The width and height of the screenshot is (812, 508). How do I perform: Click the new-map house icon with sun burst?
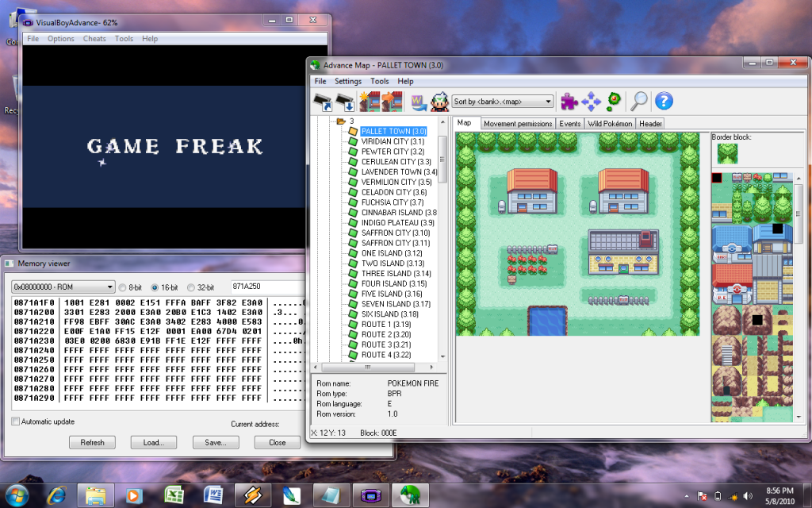370,102
